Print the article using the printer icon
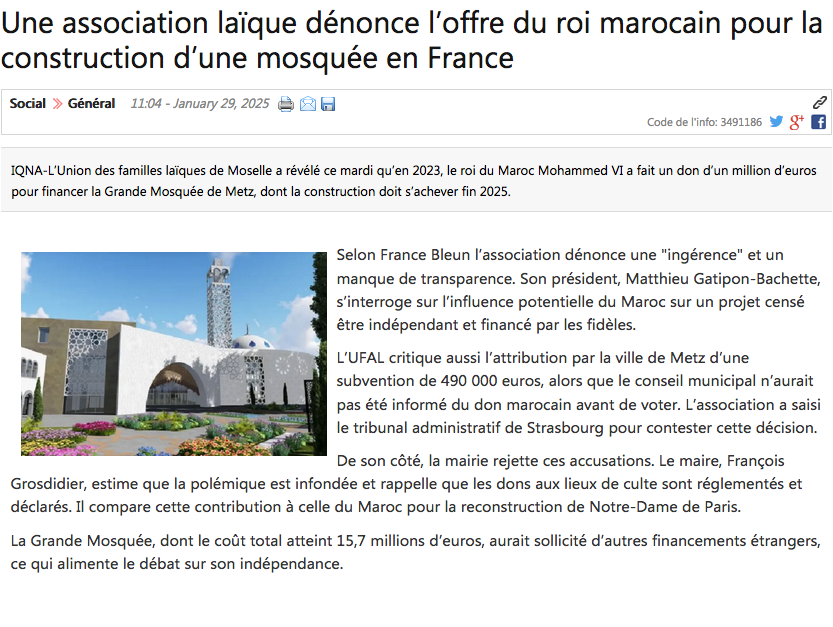 286,104
